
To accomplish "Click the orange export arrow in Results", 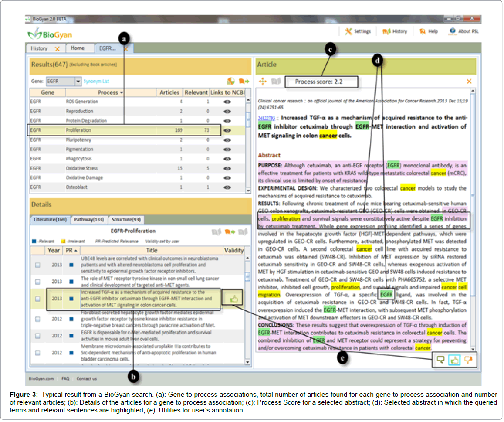I will (x=244, y=81).
